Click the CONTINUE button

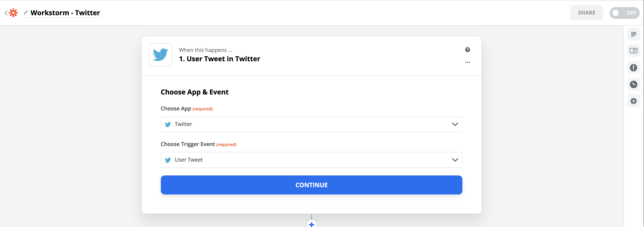(311, 185)
